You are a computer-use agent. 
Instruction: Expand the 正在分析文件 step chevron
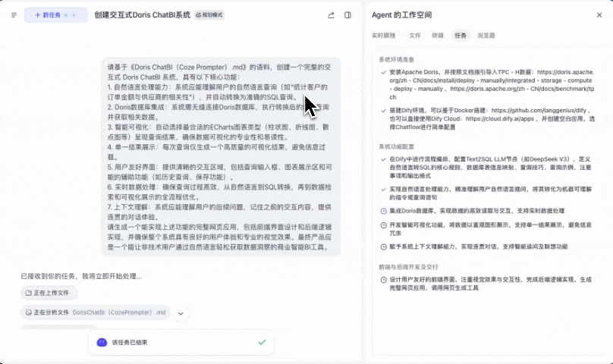click(181, 313)
